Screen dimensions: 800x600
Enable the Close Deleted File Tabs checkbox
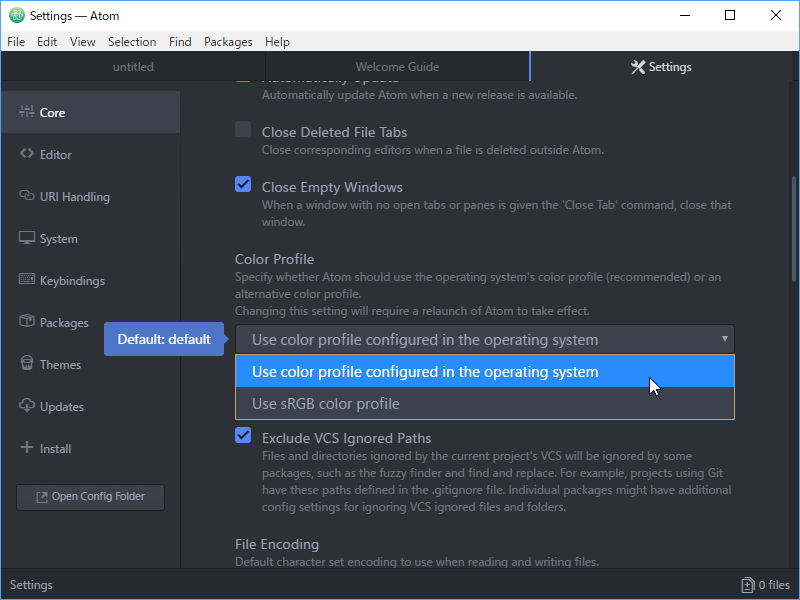[243, 129]
